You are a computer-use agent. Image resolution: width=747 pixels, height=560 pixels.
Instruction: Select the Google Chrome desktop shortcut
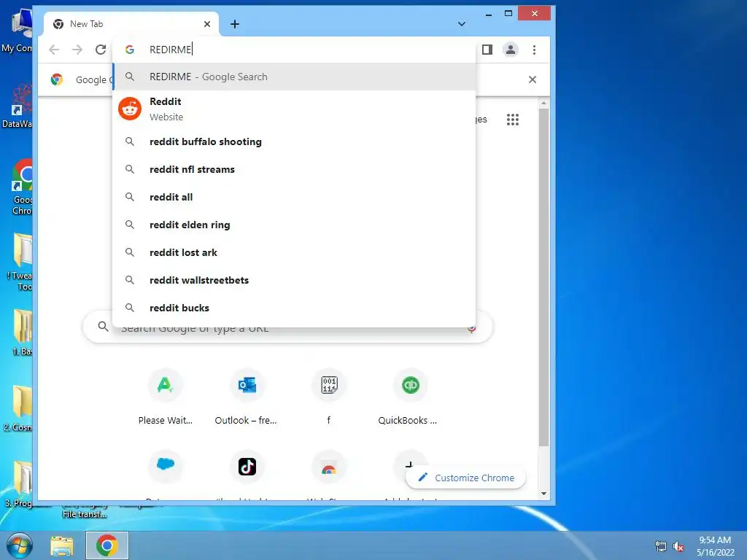pos(22,187)
